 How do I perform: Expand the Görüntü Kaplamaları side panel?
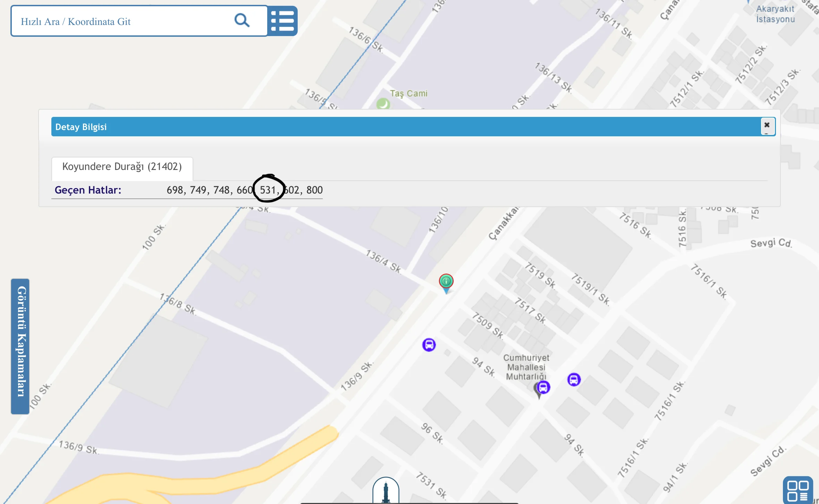(20, 346)
